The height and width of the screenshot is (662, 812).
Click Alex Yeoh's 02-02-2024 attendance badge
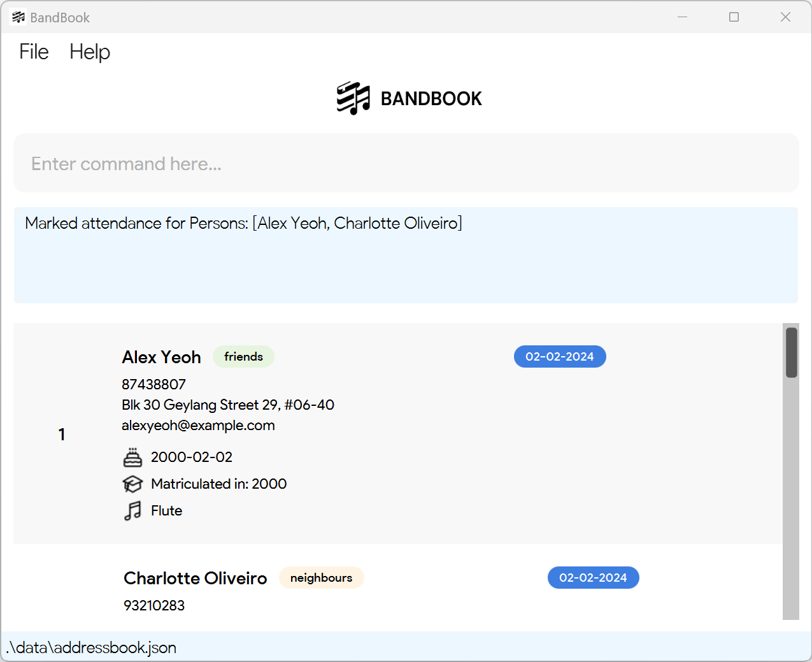coord(560,357)
